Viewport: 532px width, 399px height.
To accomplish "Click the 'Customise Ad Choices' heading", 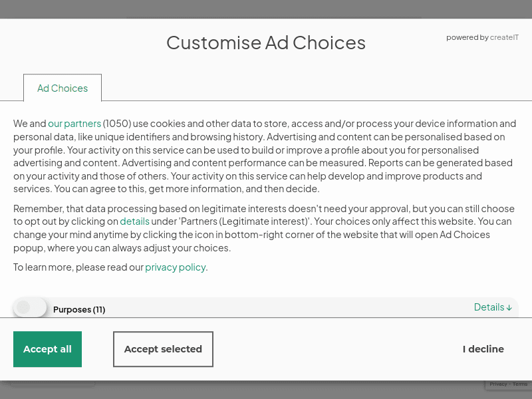I will (266, 43).
